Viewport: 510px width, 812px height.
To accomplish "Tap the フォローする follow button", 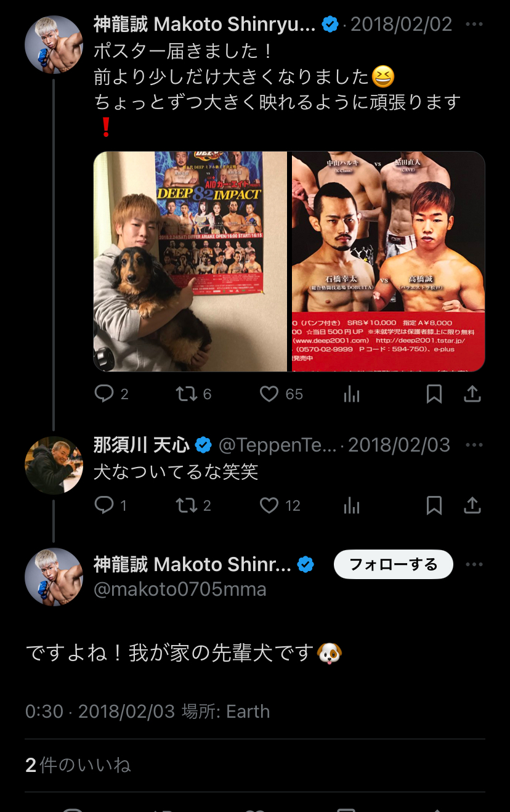I will [x=394, y=564].
